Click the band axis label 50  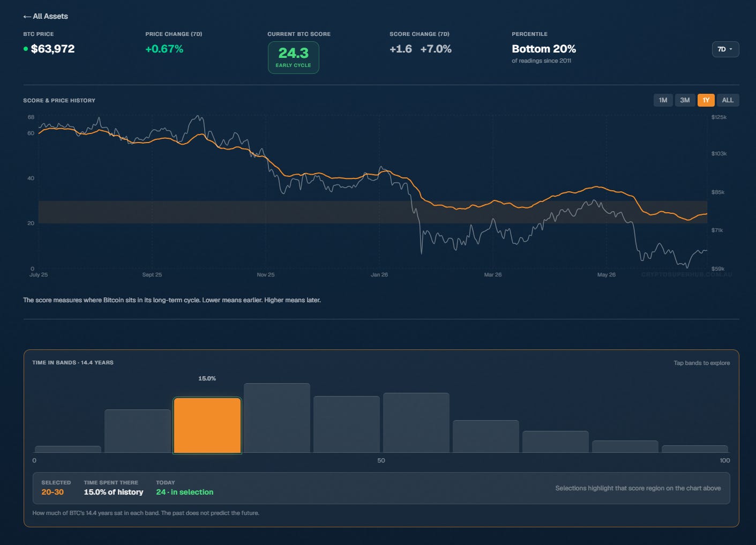pyautogui.click(x=381, y=460)
